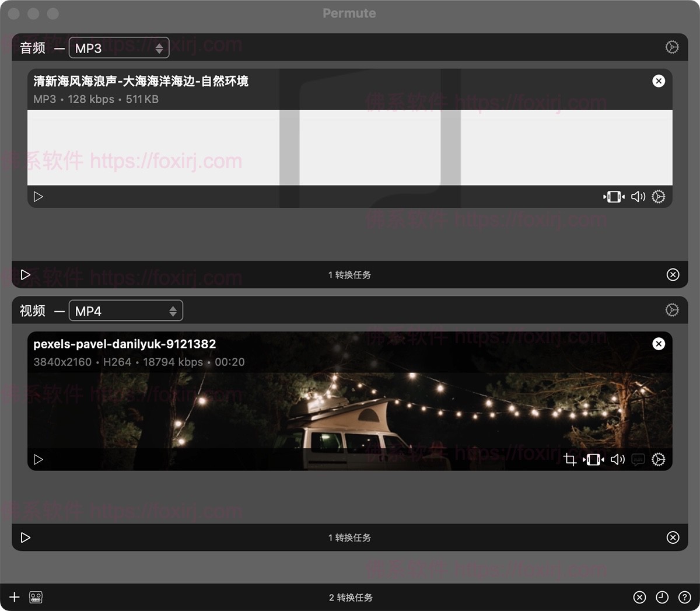Open the gear settings for the video queue
Image resolution: width=700 pixels, height=611 pixels.
pyautogui.click(x=672, y=310)
